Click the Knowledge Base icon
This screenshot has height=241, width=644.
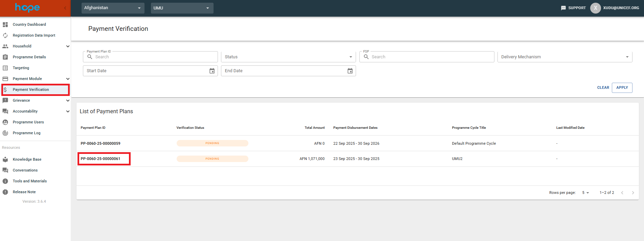coord(5,159)
